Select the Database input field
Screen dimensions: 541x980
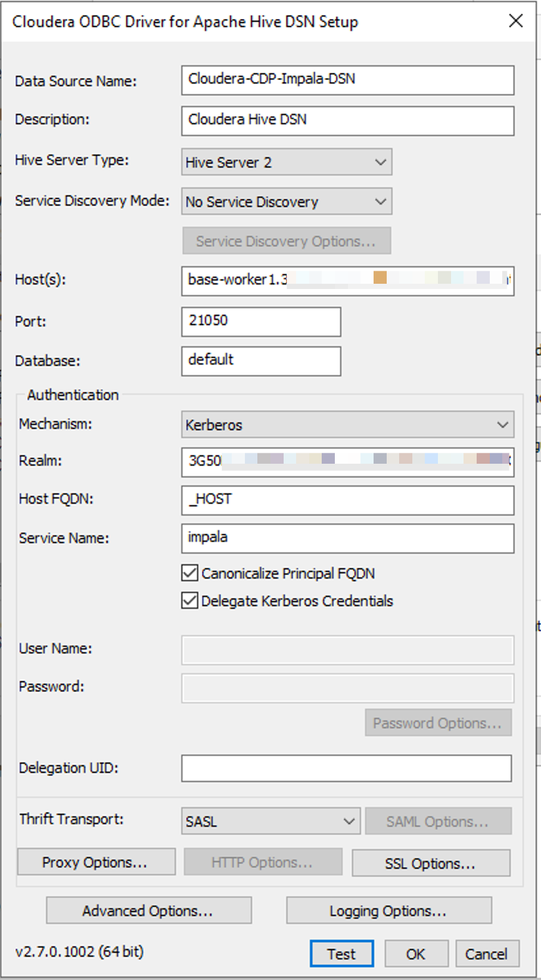[261, 361]
